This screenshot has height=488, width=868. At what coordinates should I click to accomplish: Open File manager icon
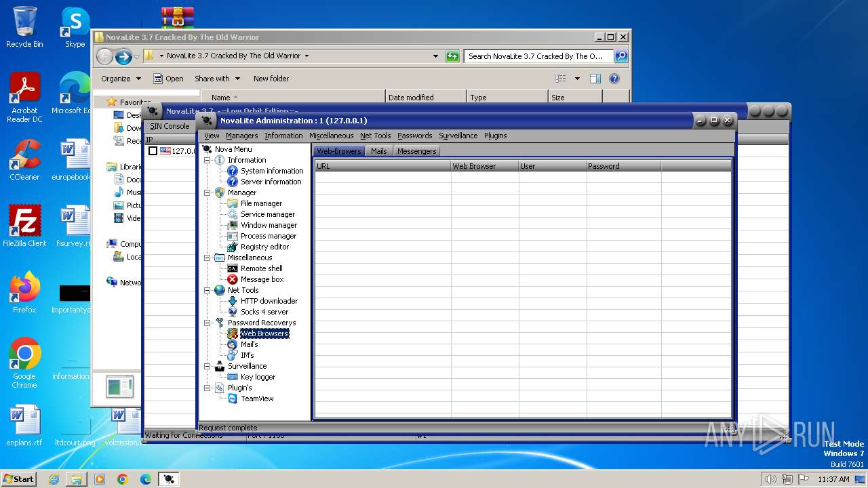[x=233, y=203]
